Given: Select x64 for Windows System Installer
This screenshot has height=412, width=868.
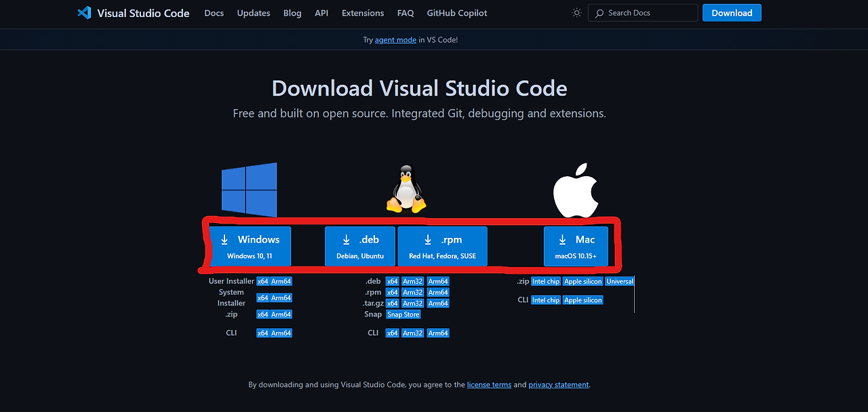Looking at the screenshot, I should [262, 298].
